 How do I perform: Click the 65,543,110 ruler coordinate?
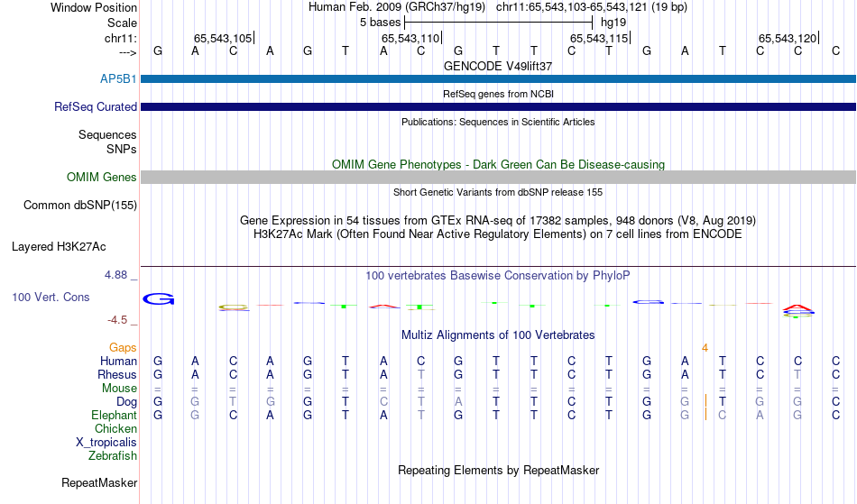[x=410, y=38]
